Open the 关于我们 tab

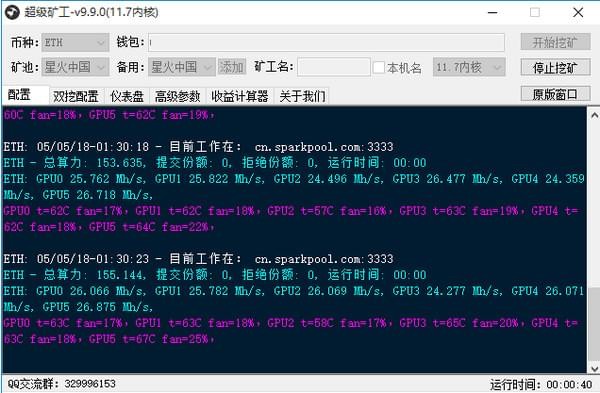tap(302, 96)
